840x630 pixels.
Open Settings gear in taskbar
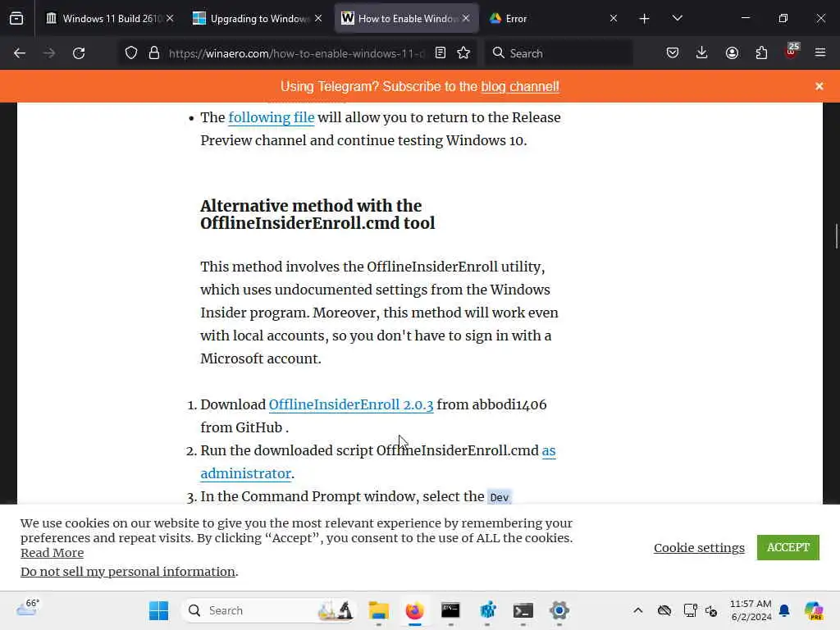[559, 610]
